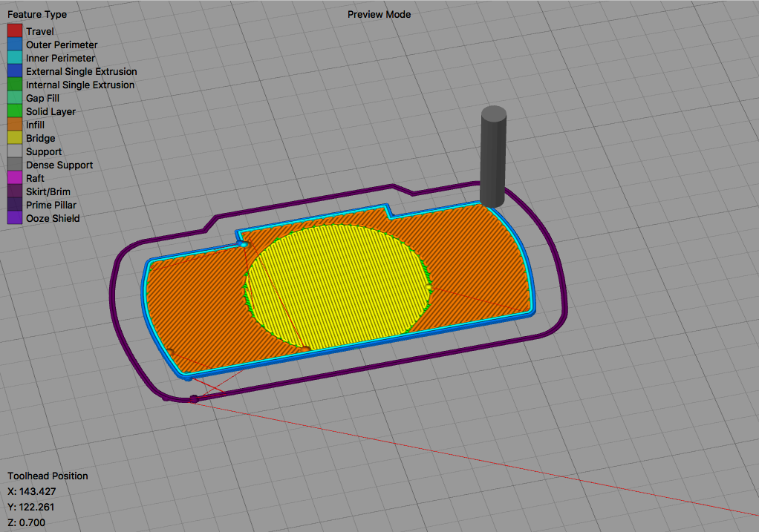Click the Toolhead Position label
The width and height of the screenshot is (759, 532).
coord(48,476)
